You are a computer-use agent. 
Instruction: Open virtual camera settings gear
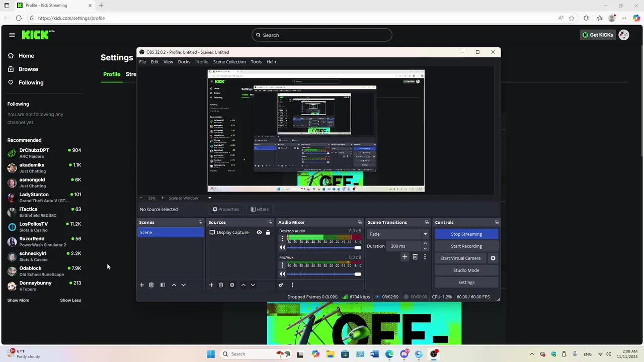(493, 258)
